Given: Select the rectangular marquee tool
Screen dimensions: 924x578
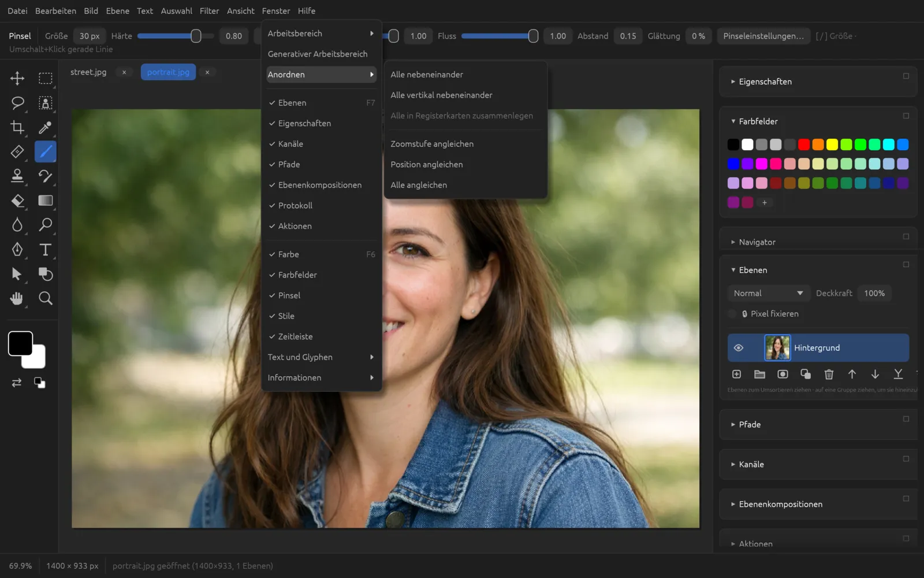Looking at the screenshot, I should click(x=45, y=78).
